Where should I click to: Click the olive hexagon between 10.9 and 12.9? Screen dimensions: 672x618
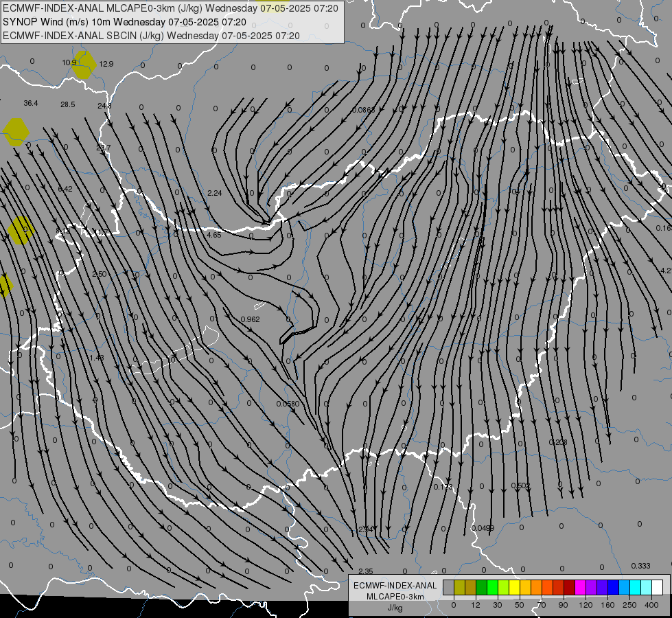click(84, 65)
